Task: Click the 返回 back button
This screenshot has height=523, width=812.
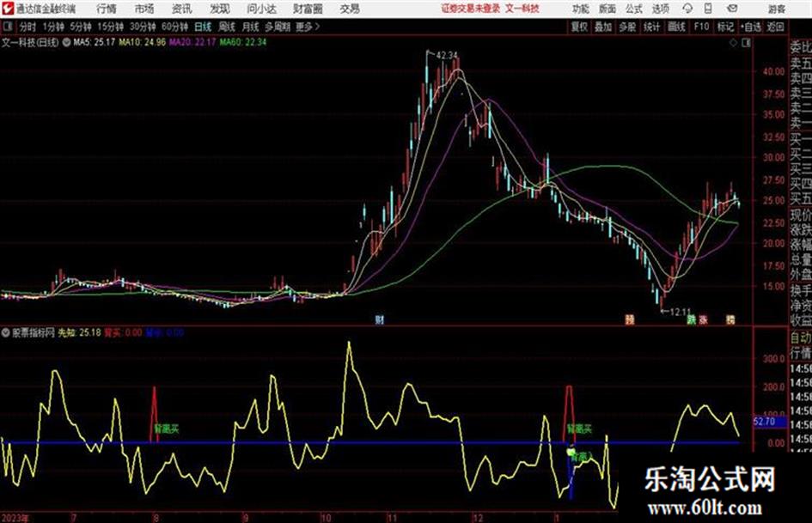Action: (775, 27)
